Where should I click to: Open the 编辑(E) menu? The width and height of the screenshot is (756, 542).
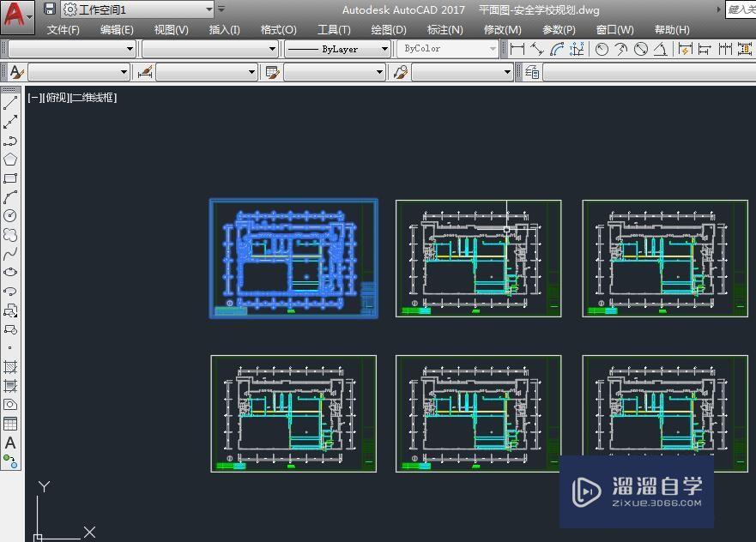pos(117,30)
